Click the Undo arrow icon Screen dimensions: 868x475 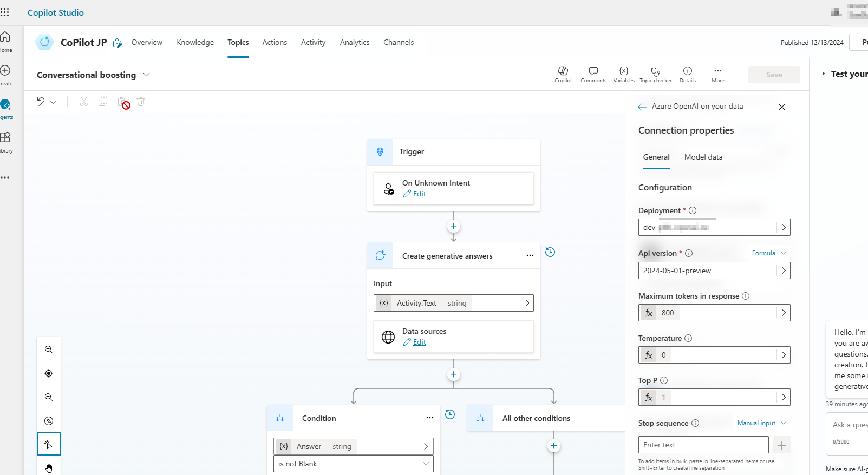tap(41, 101)
